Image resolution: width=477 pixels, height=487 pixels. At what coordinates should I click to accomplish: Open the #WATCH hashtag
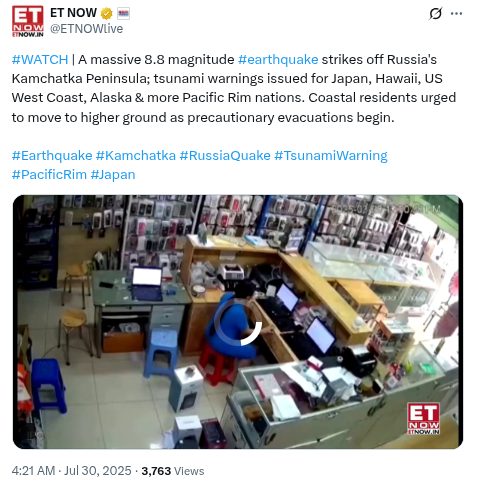pos(40,60)
